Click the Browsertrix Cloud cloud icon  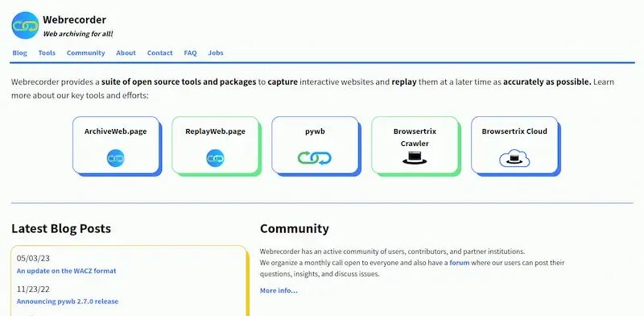(x=514, y=158)
